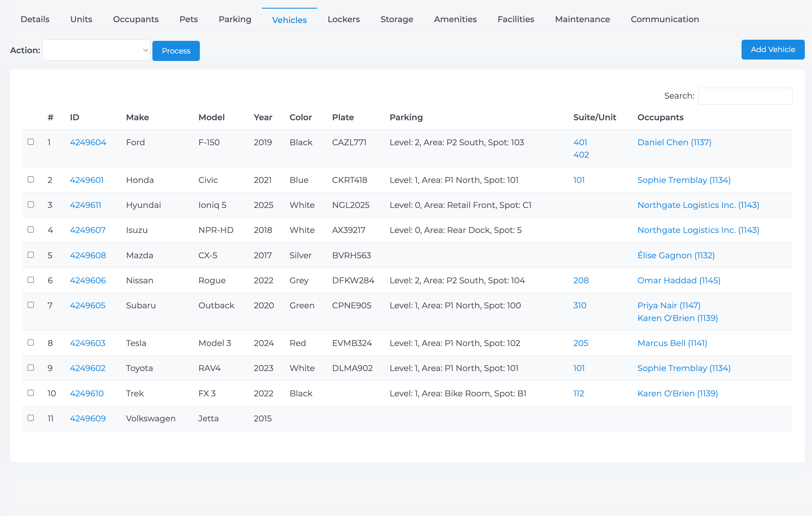Open suite 402 link
The width and height of the screenshot is (812, 516).
(581, 155)
